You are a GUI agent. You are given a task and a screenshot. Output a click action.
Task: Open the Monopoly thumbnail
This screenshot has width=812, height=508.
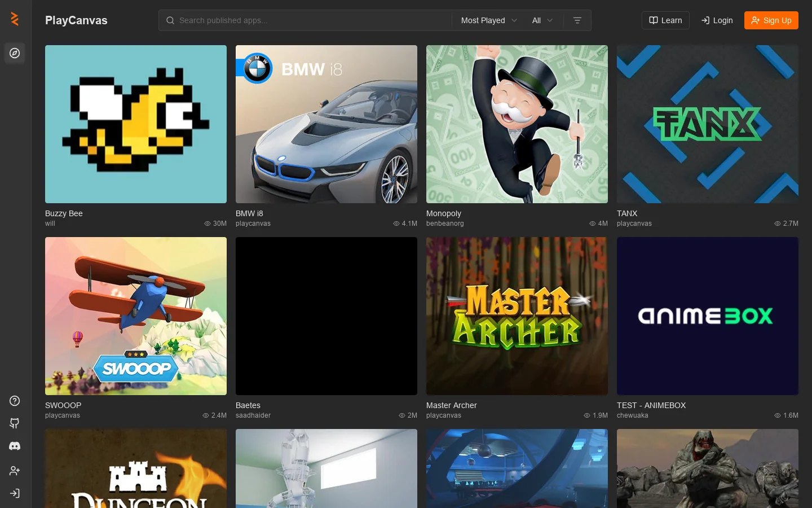(x=517, y=124)
